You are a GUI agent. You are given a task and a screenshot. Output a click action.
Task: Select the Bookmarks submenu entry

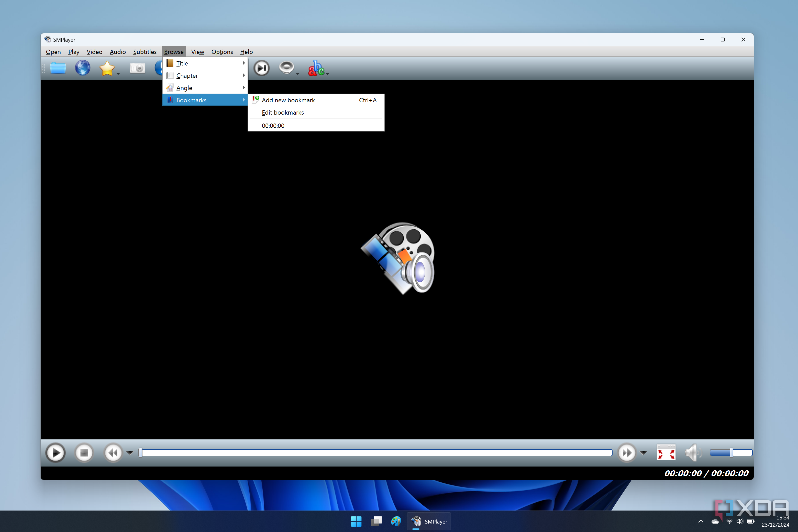[x=205, y=100]
